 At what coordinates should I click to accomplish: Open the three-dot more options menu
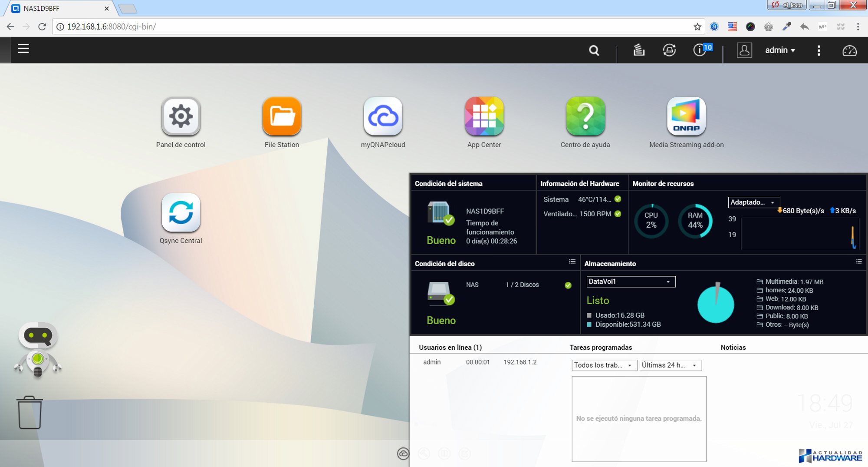(x=819, y=50)
